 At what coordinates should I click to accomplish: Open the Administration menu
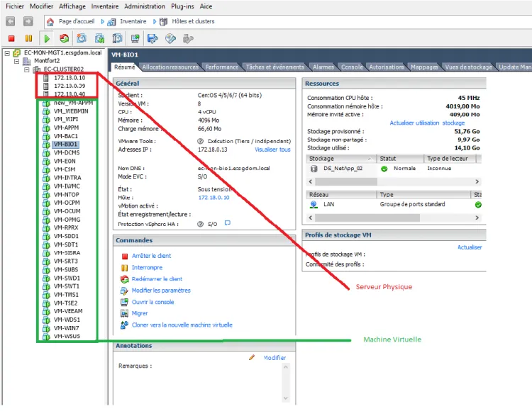coord(145,6)
